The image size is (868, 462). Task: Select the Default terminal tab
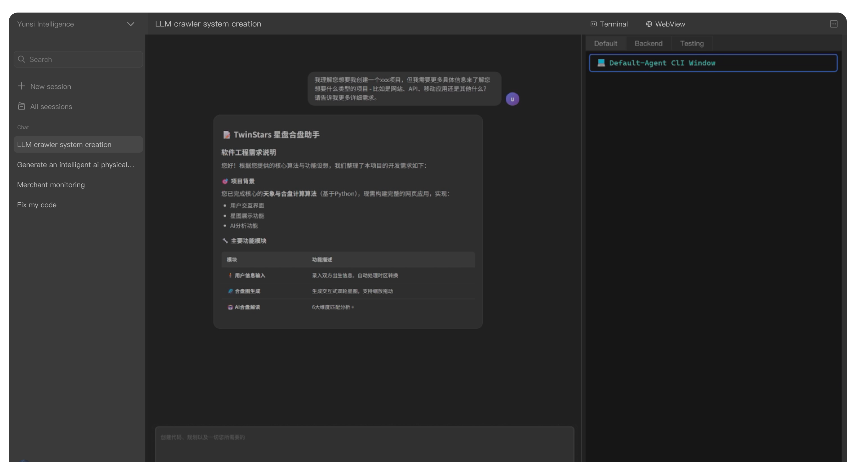pyautogui.click(x=606, y=43)
